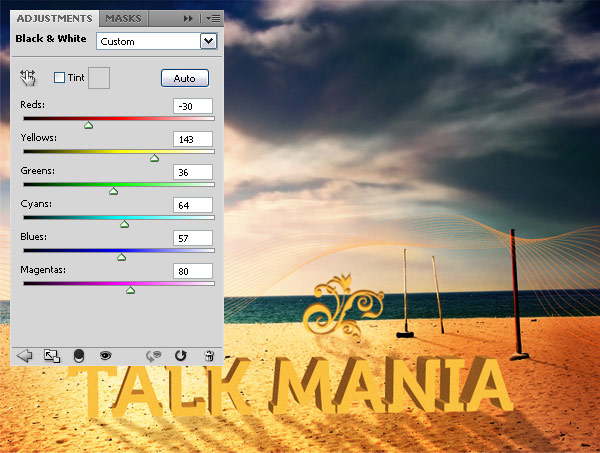This screenshot has height=453, width=600.
Task: Switch to the Masks tab
Action: click(x=123, y=18)
